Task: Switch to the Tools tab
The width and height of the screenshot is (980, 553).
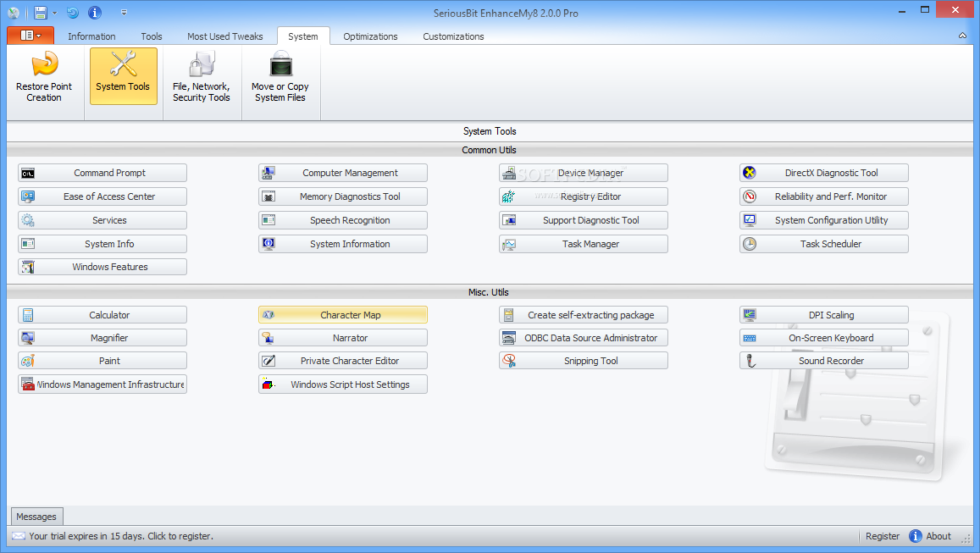Action: pyautogui.click(x=152, y=36)
